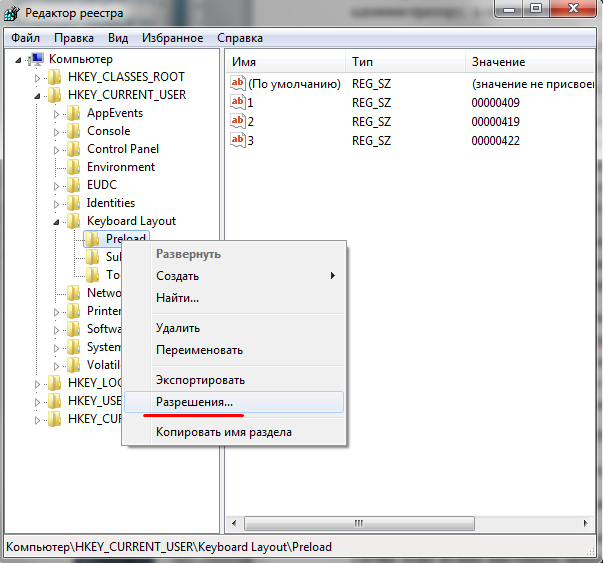Collapse the HKEY_CURRENT_USER branch

(38, 95)
